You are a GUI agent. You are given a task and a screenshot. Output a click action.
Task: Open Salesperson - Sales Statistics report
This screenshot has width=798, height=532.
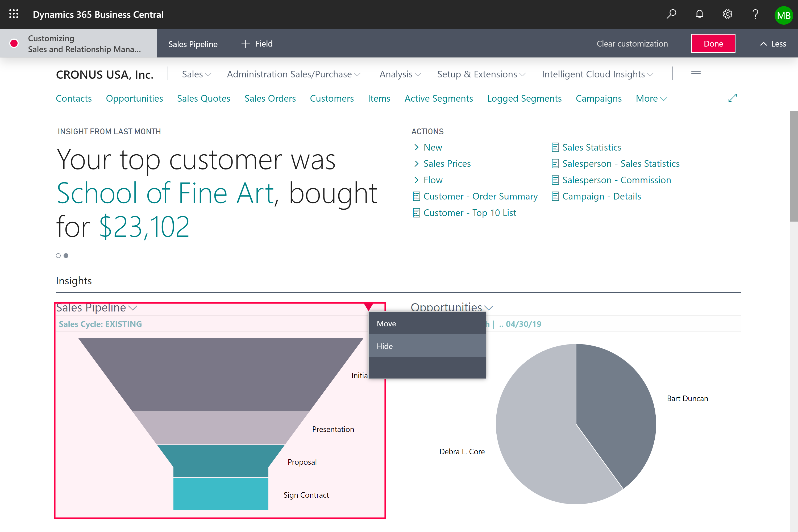click(x=621, y=164)
